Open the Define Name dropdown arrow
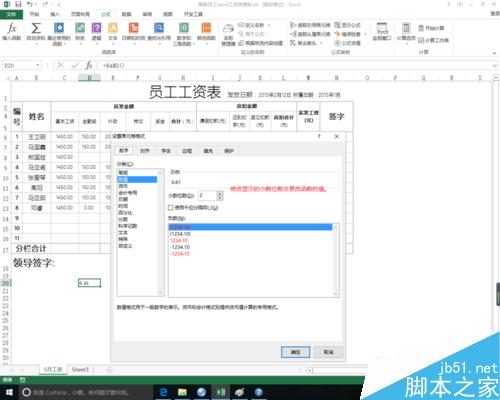This screenshot has width=500, height=400. pyautogui.click(x=269, y=25)
